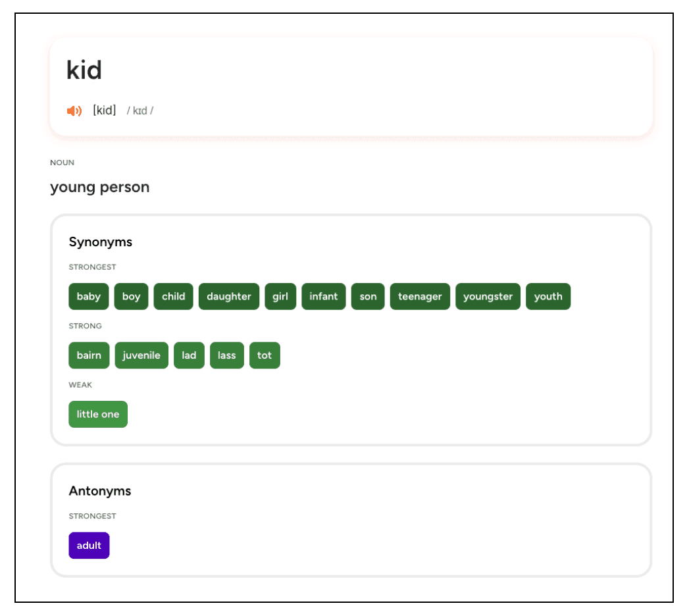The height and width of the screenshot is (616, 687).
Task: Select the weak synonym 'little one'
Action: pos(98,414)
